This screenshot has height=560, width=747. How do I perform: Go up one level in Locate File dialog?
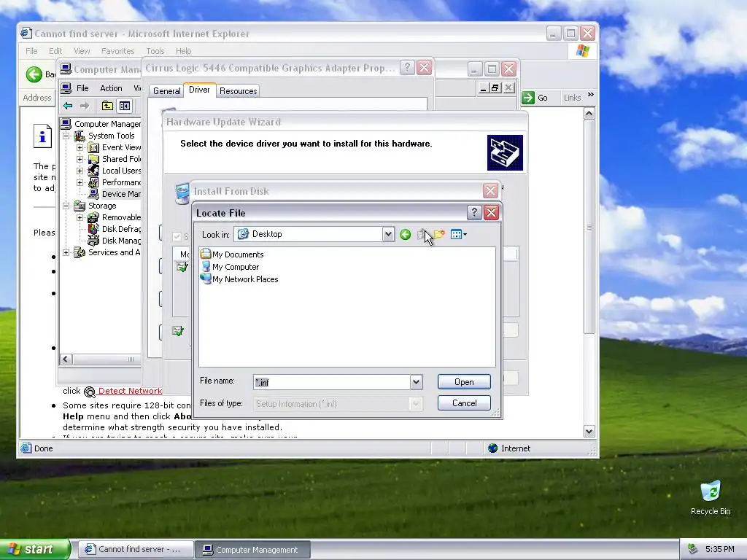coord(422,234)
